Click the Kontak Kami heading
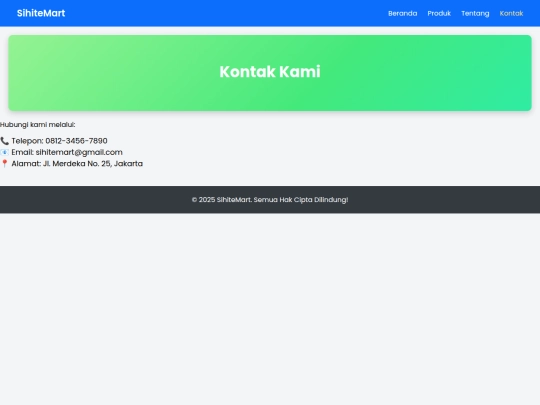Screen dimensions: 540x405 [x=270, y=72]
